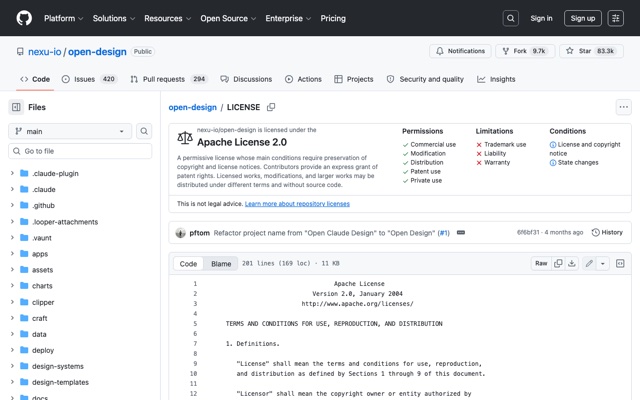Click the info icon beside State changes
Image resolution: width=640 pixels, height=400 pixels.
[x=553, y=162]
